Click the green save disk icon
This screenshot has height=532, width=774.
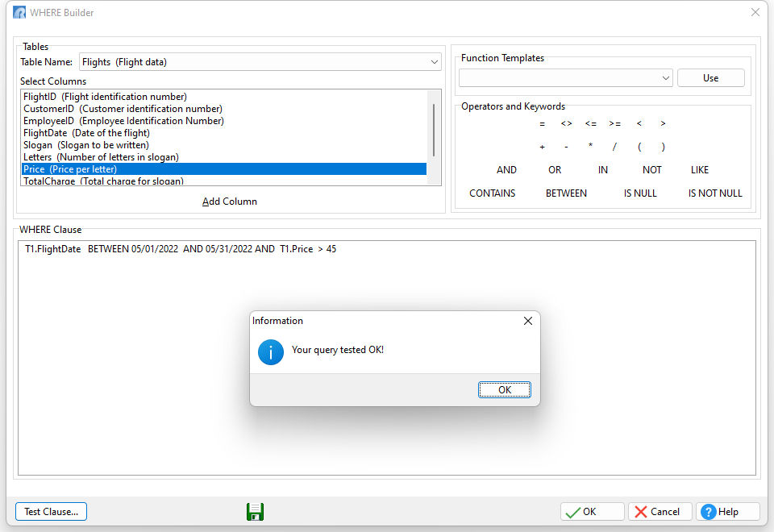pyautogui.click(x=256, y=512)
